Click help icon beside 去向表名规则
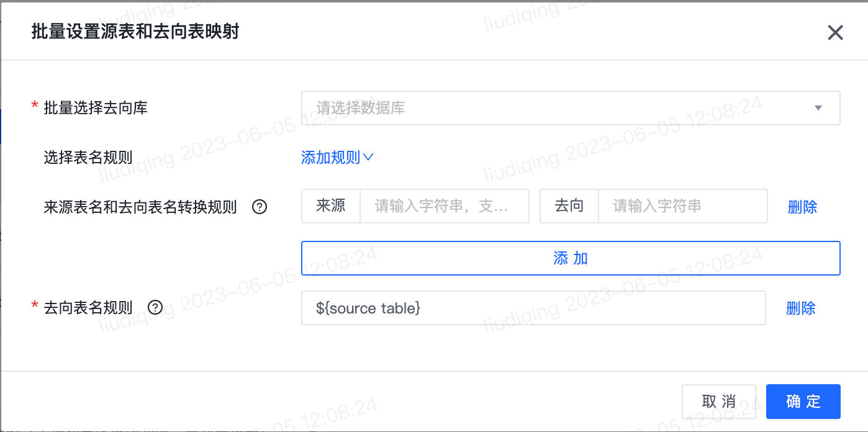 pos(155,307)
